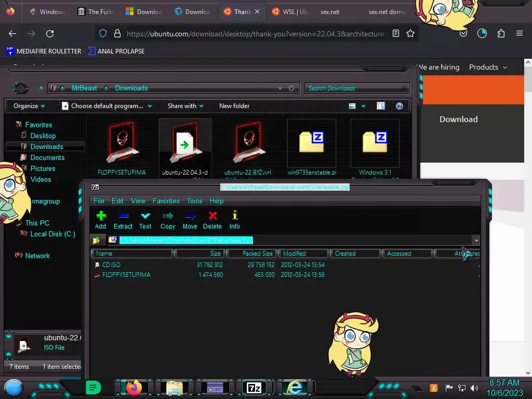This screenshot has height=399, width=532.
Task: Open Documents in Explorer sidebar
Action: (47, 157)
